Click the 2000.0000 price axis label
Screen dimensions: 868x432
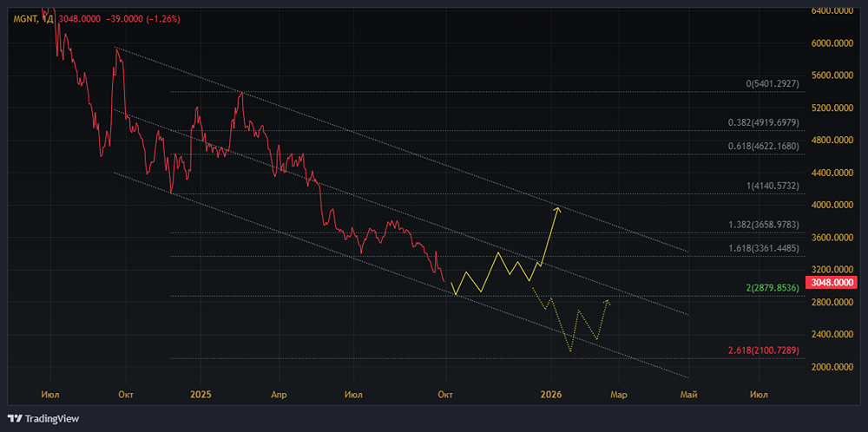(x=831, y=367)
